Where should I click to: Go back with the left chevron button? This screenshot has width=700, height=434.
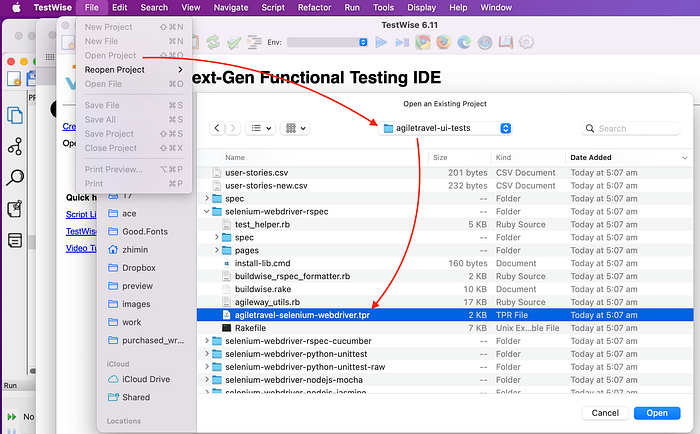coord(217,128)
